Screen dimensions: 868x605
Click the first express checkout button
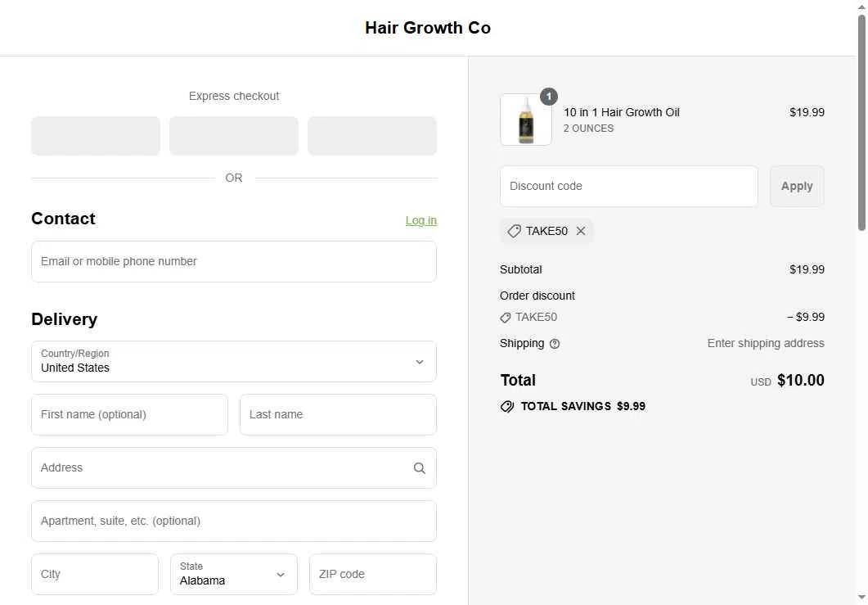[95, 136]
